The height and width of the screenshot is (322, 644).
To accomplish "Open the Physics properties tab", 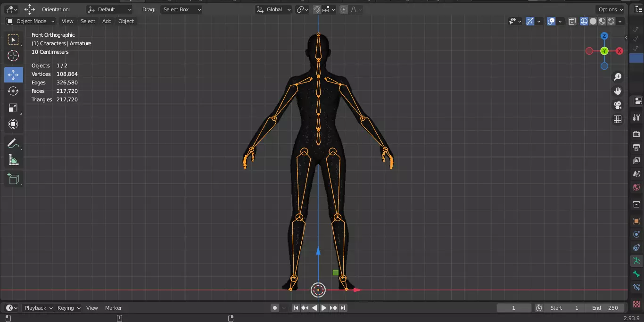I will (x=636, y=234).
